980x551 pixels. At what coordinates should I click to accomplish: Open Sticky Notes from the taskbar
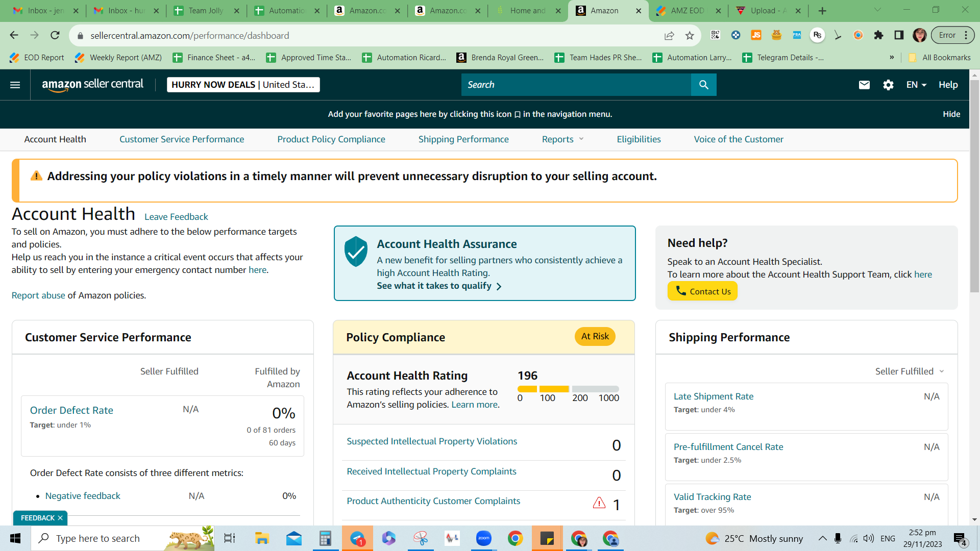click(x=547, y=538)
